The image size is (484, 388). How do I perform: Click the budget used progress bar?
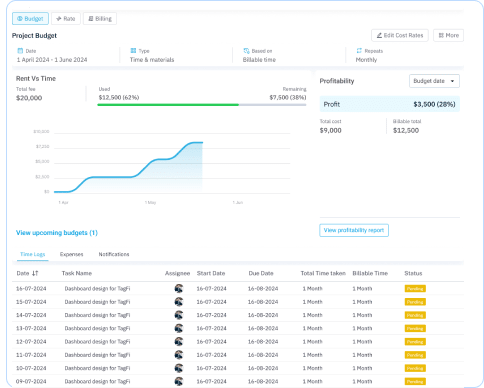click(202, 105)
